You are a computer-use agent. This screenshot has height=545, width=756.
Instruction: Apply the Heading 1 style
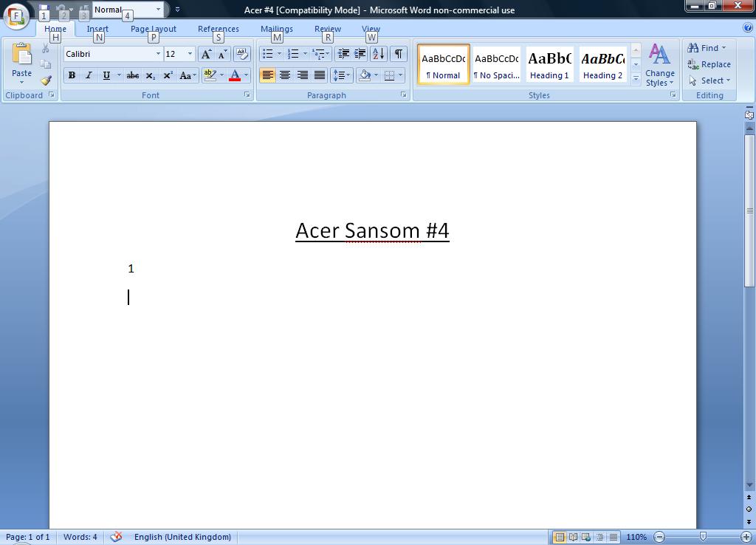(x=549, y=65)
